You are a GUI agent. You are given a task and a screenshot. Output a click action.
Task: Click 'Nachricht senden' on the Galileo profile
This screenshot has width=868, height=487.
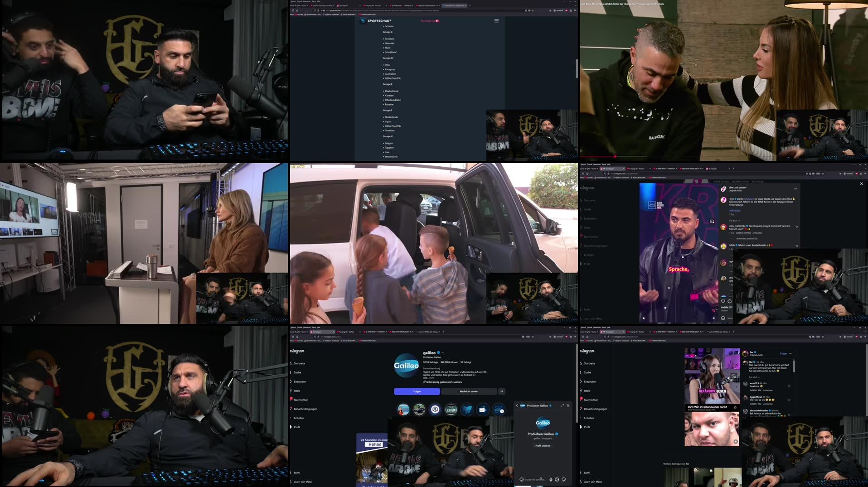(x=469, y=391)
